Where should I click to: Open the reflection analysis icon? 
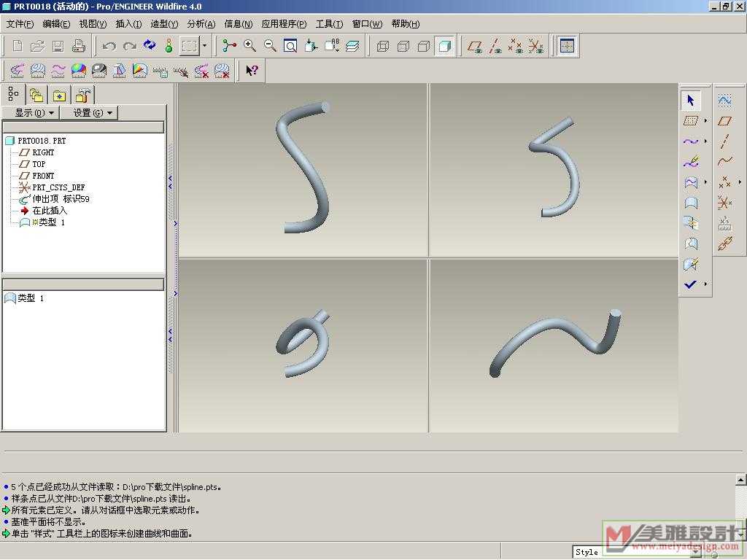coord(99,71)
